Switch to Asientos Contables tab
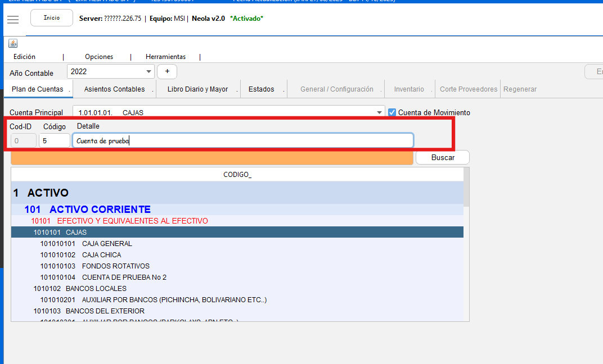The image size is (603, 364). [114, 89]
